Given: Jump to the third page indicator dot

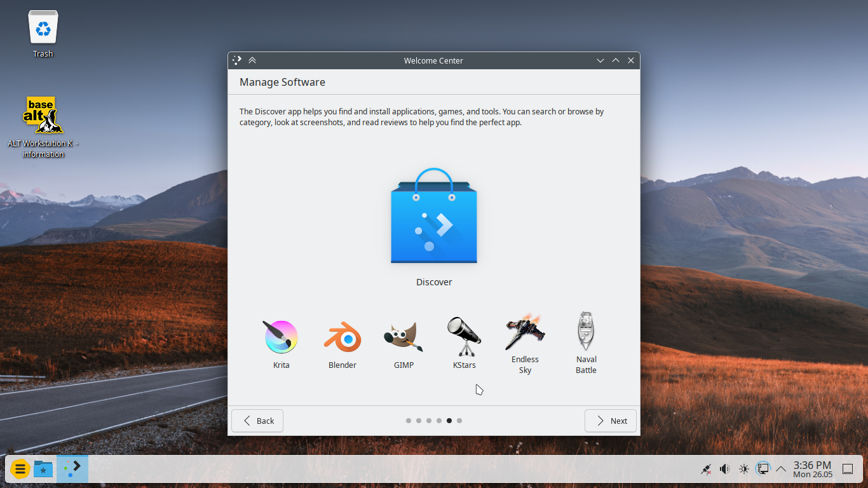Looking at the screenshot, I should pos(429,421).
